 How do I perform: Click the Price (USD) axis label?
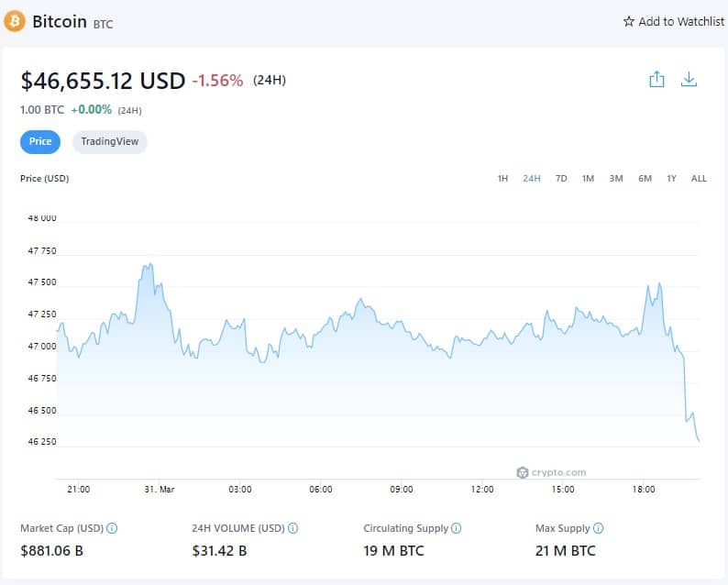tap(45, 178)
